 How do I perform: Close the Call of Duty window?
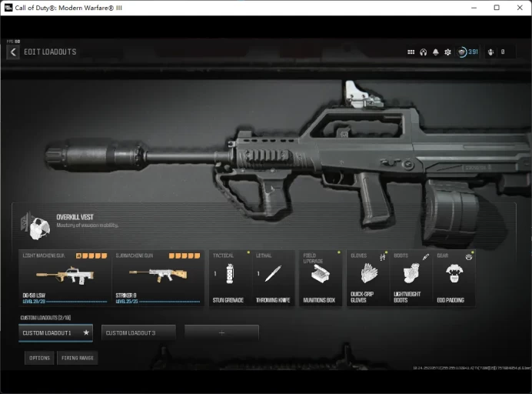[520, 8]
